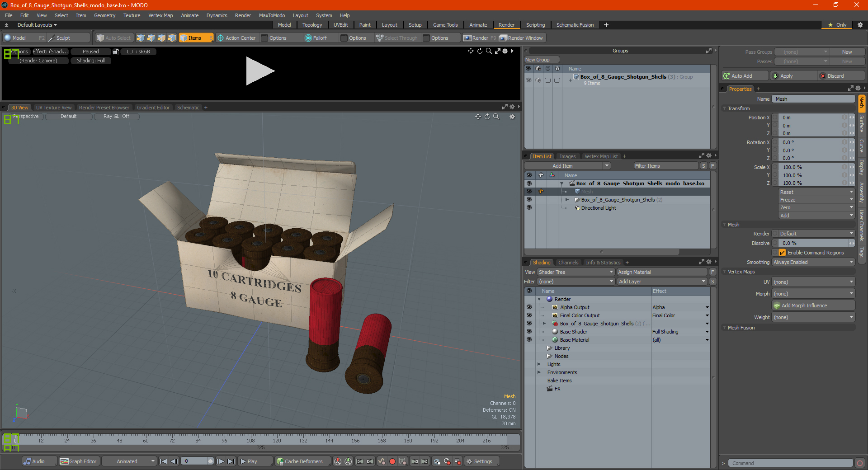Screen dimensions: 868x470
Task: Click Add Morph Influence button
Action: 813,305
